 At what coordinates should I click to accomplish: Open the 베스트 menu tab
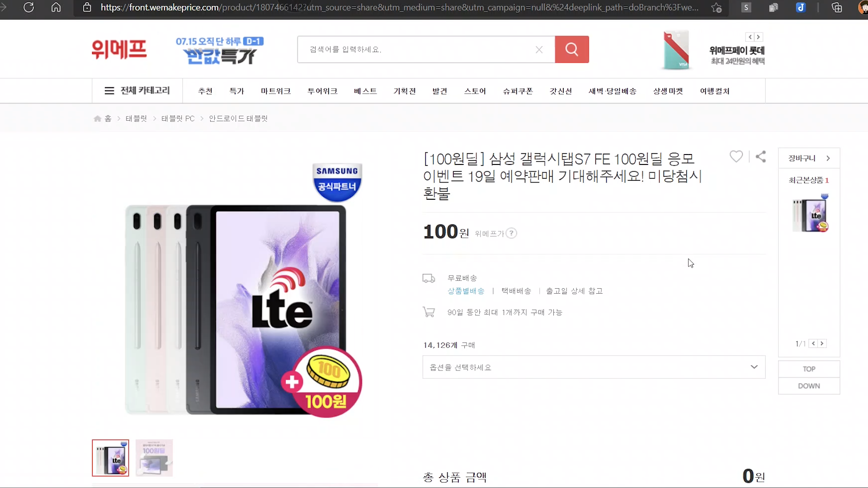[x=365, y=91]
